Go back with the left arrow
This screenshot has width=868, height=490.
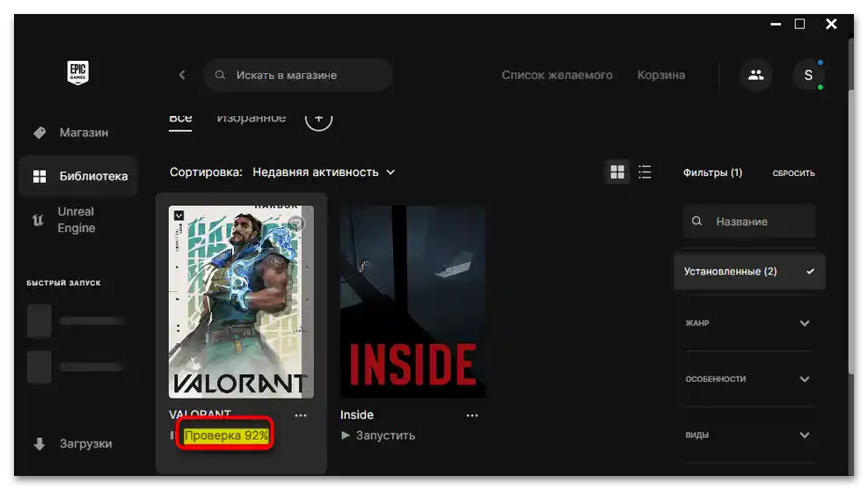(182, 75)
